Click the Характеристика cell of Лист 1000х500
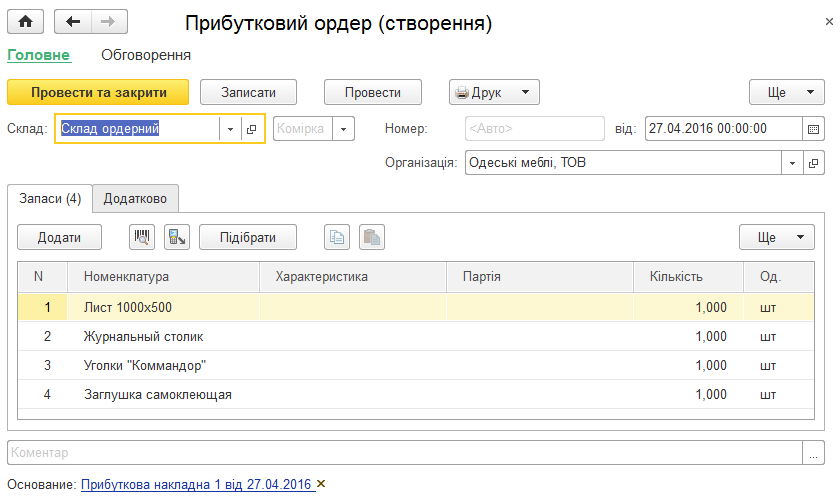 point(353,307)
